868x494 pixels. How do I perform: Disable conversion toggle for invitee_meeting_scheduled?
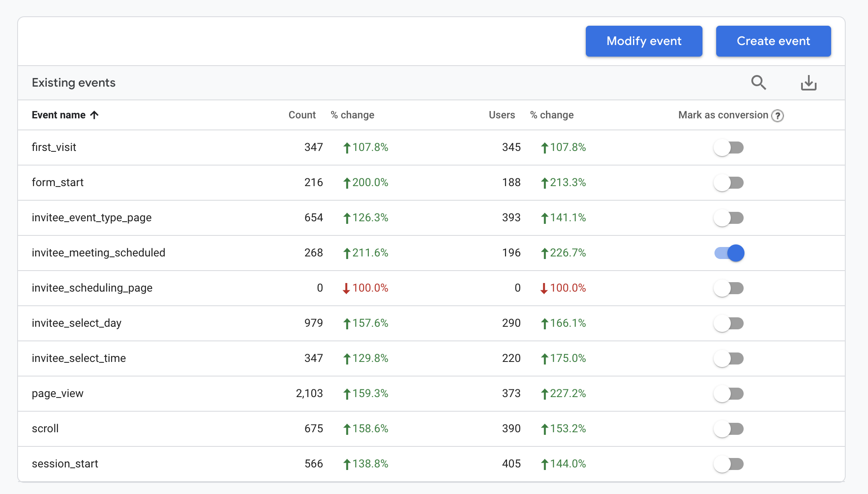(x=729, y=253)
